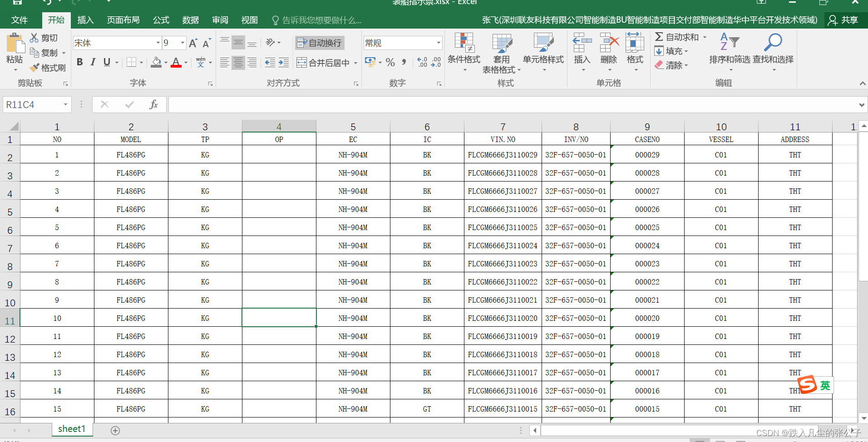This screenshot has width=868, height=442.
Task: Expand the formula bar chevron
Action: 862,105
